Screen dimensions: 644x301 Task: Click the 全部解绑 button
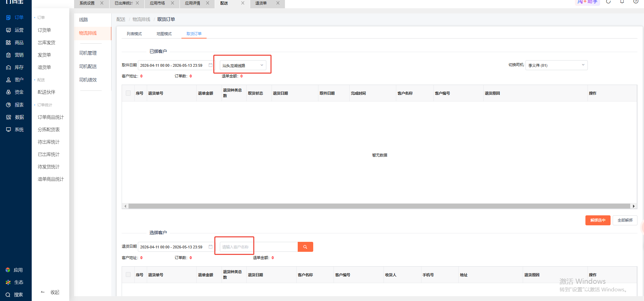[x=625, y=220]
